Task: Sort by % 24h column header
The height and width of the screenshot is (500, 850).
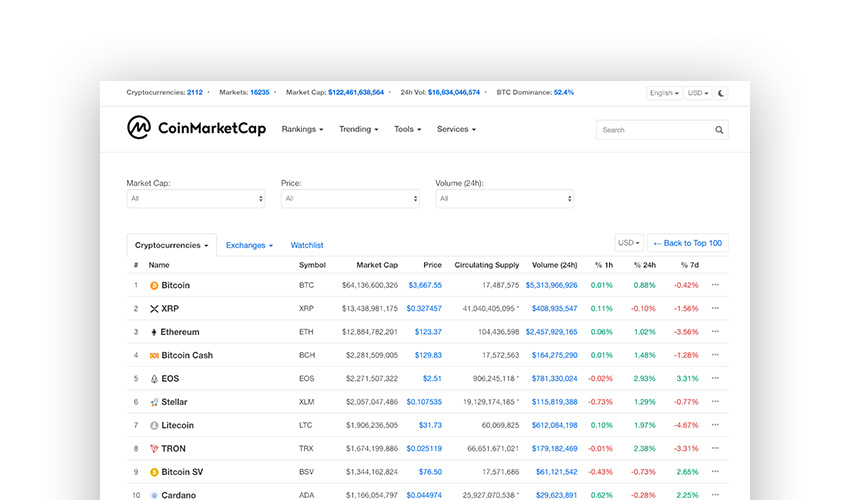Action: tap(645, 265)
